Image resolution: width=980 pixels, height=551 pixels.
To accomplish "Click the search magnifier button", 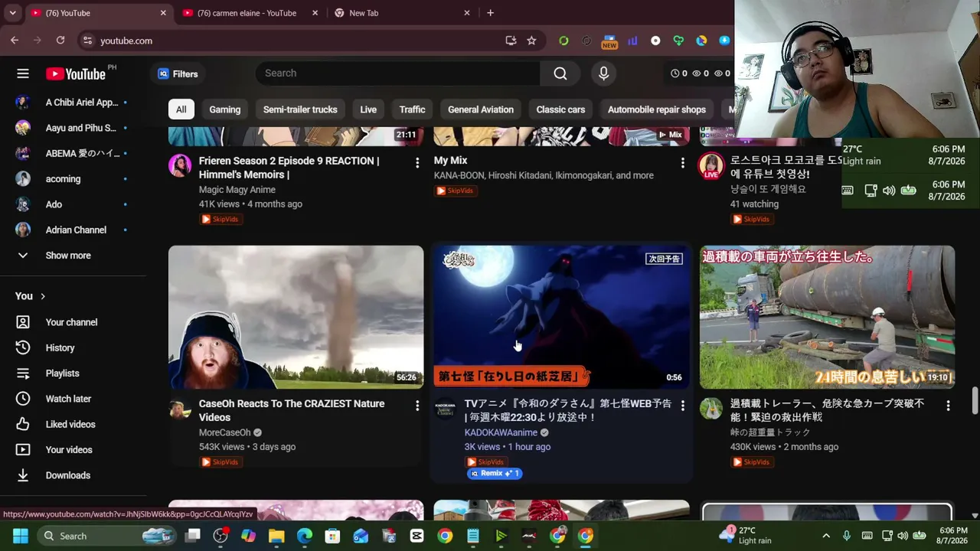I will pos(560,73).
